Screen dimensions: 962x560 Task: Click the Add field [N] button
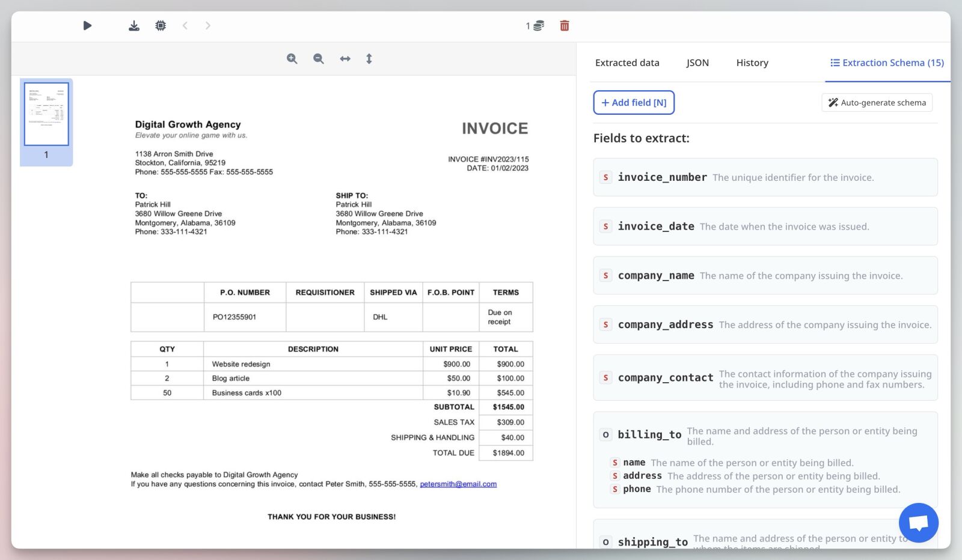click(x=634, y=102)
